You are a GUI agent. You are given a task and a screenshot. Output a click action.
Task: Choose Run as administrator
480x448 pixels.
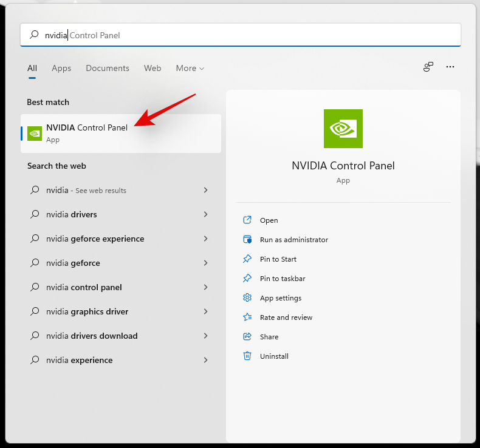tap(294, 240)
